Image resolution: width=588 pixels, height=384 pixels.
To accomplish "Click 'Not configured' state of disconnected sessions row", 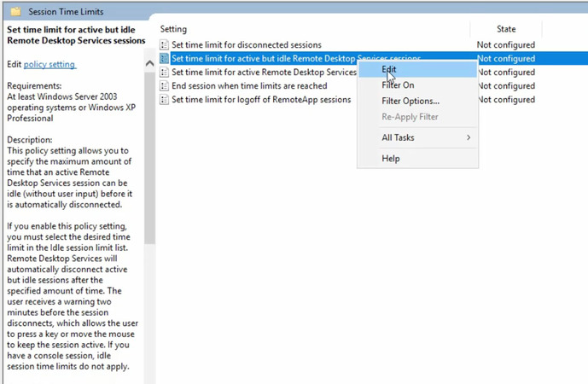I will coord(506,44).
